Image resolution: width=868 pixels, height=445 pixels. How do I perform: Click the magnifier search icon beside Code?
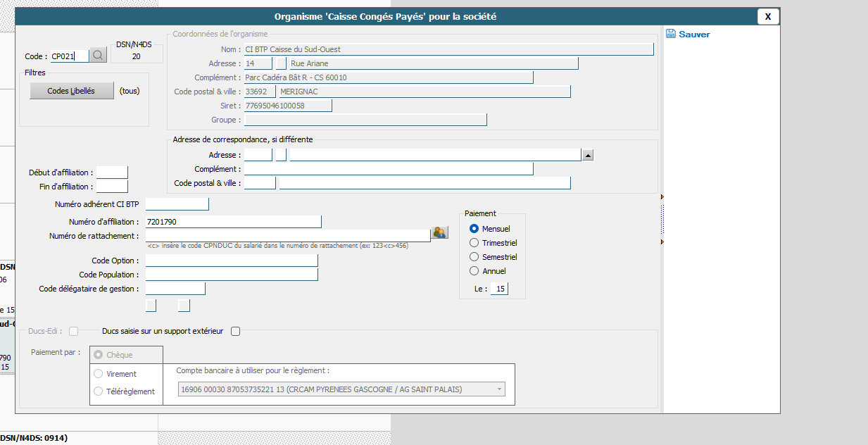coord(98,56)
